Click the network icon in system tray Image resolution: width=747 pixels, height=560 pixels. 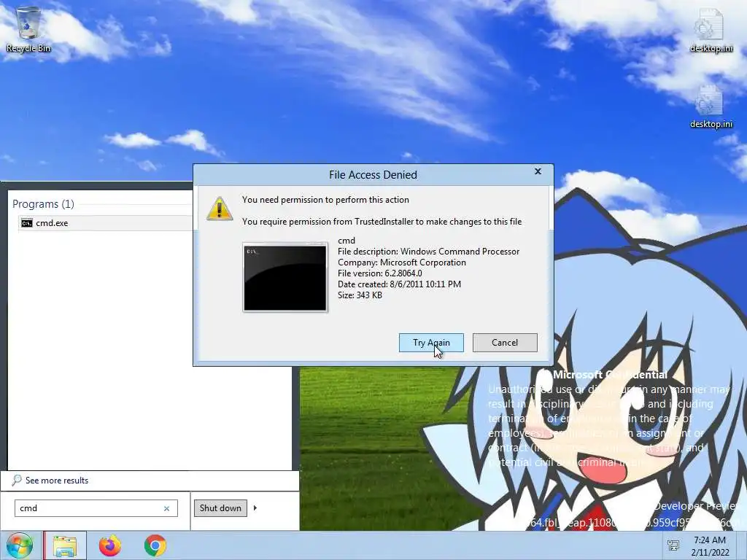[673, 545]
